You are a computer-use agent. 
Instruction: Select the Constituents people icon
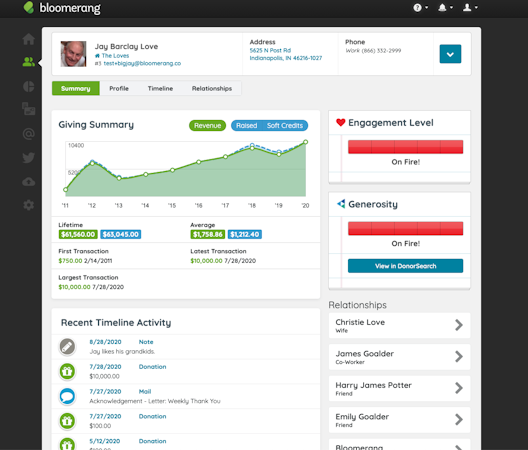29,62
